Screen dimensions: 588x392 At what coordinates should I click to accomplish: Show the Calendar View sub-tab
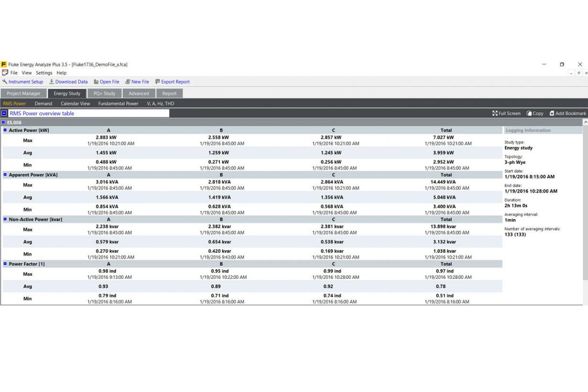click(x=75, y=104)
